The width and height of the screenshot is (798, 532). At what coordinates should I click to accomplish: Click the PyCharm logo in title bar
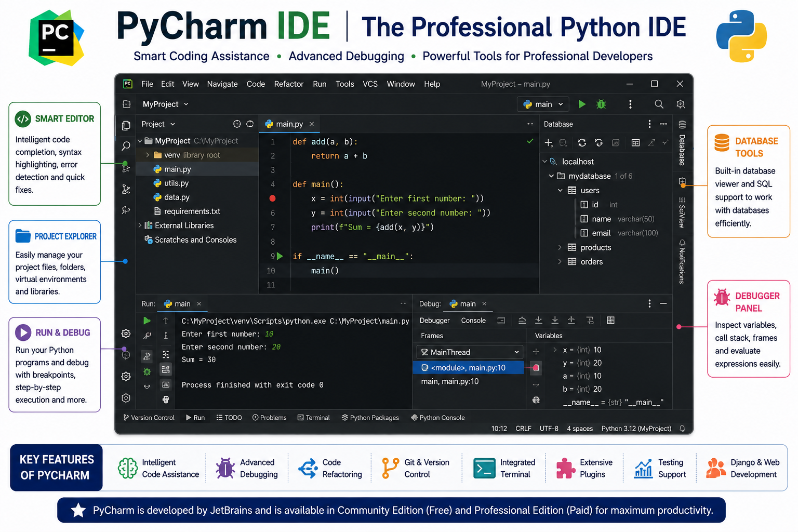[x=127, y=84]
